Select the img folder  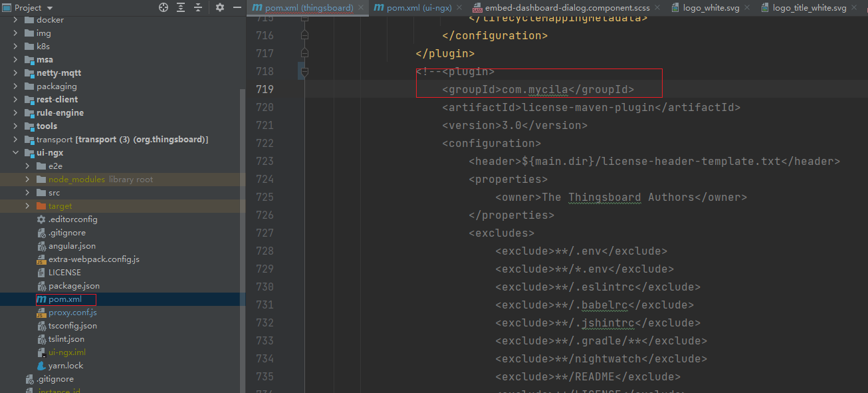(x=44, y=33)
